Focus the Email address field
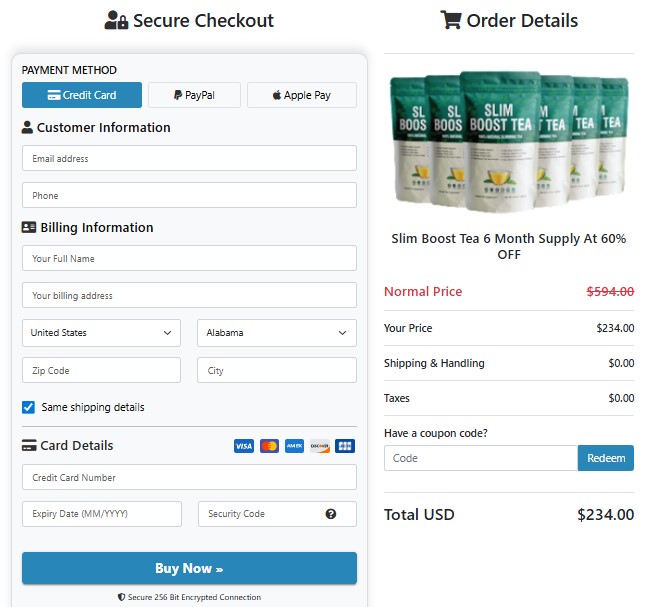The height and width of the screenshot is (607, 654). (x=189, y=158)
